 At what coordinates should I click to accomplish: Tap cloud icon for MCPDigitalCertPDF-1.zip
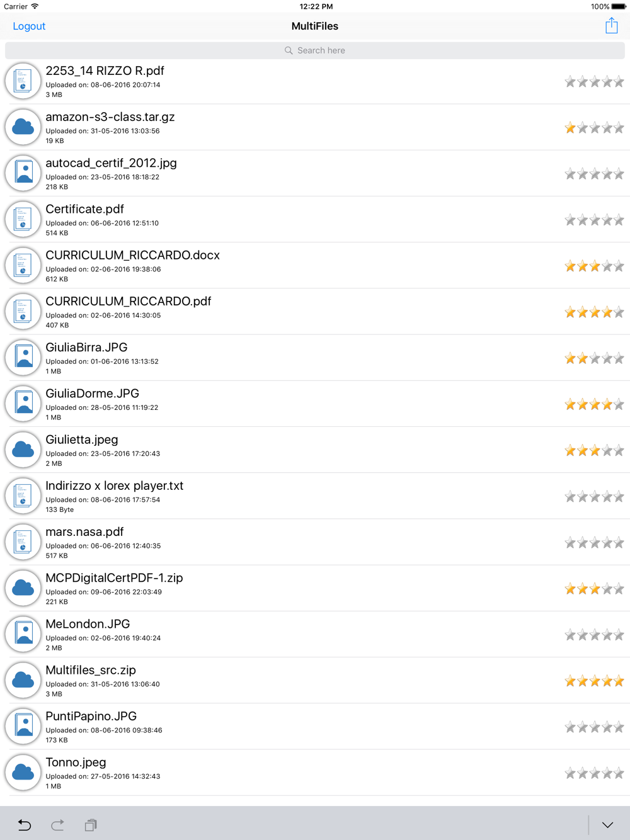tap(23, 588)
